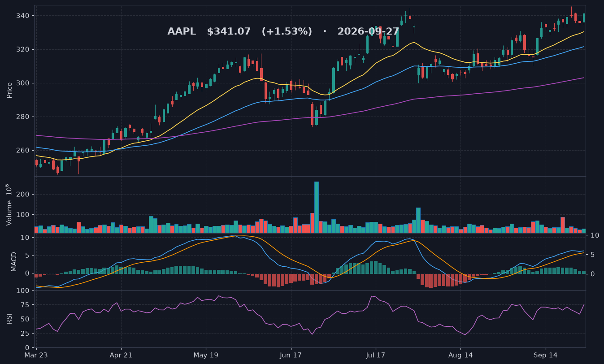Click the 5 tick on right MACD axis
Screen dimensions: 604x364
[x=593, y=254]
